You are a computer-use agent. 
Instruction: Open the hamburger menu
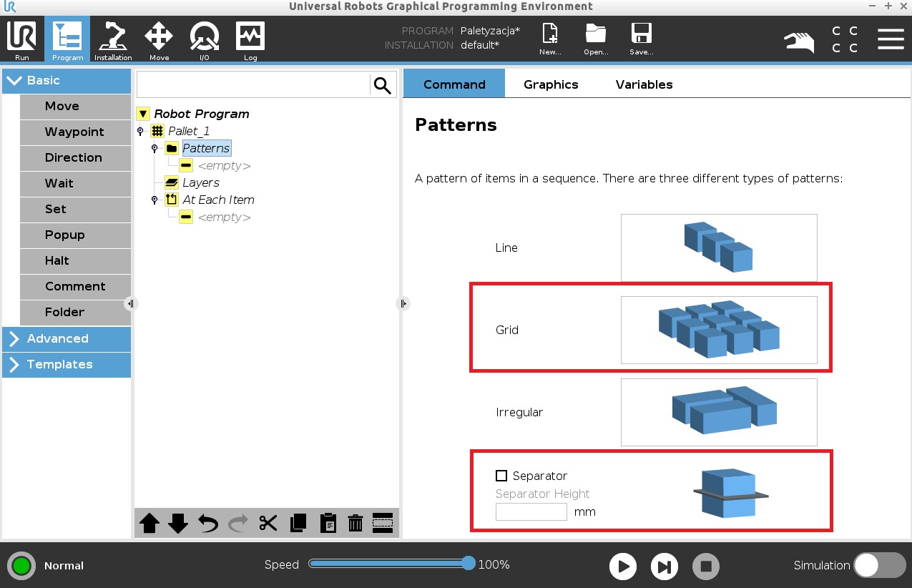(x=891, y=39)
